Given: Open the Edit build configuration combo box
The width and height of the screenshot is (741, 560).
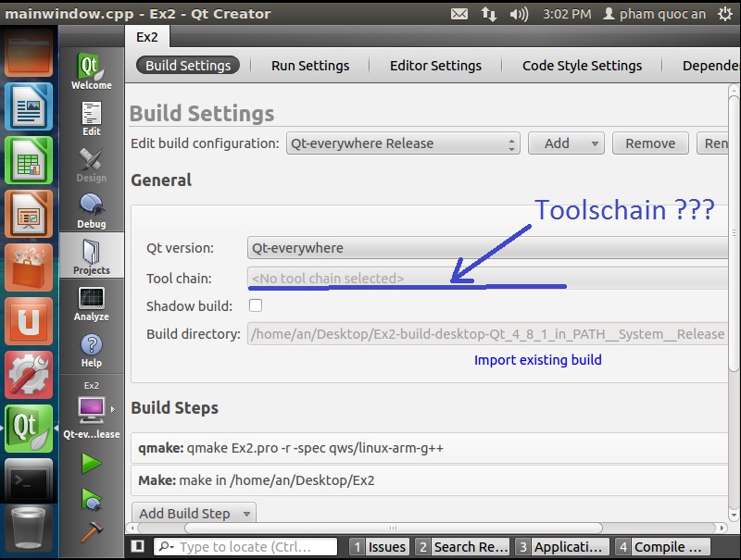Looking at the screenshot, I should click(x=403, y=143).
